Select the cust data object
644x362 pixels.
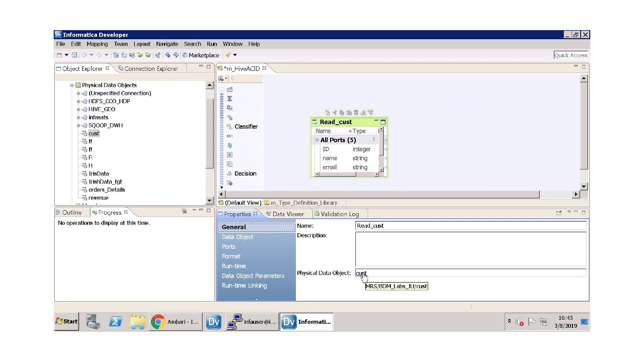(94, 134)
